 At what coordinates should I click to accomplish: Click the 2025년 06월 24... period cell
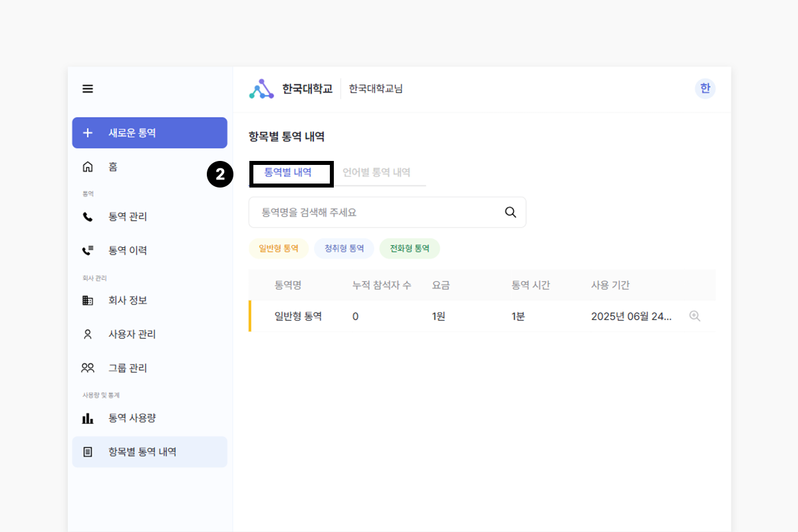[632, 317]
